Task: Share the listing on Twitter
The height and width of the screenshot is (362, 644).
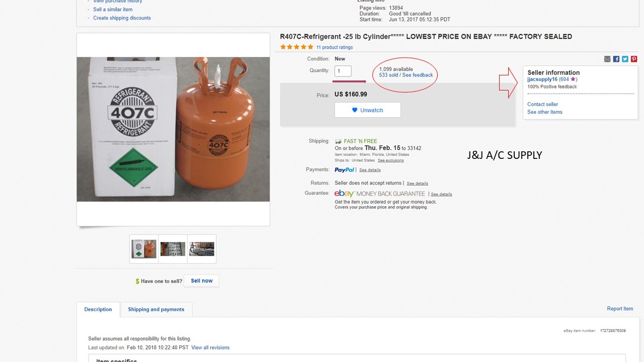Action: tap(625, 59)
